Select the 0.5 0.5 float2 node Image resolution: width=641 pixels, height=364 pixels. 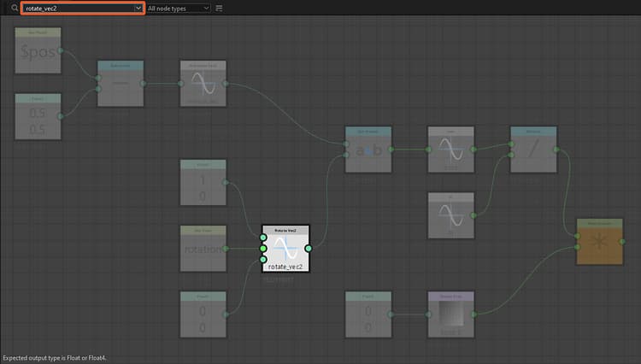[38, 116]
